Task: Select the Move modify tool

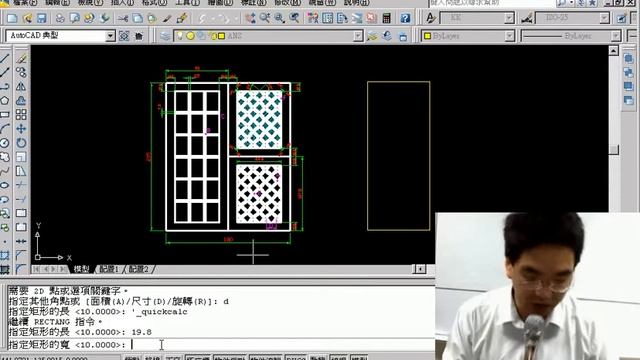Action: coord(21,129)
